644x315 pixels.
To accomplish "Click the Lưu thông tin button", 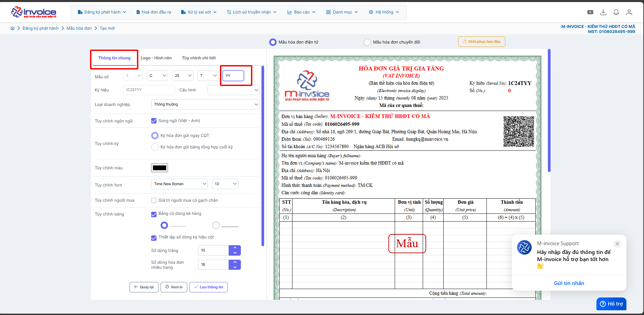I will click(208, 287).
